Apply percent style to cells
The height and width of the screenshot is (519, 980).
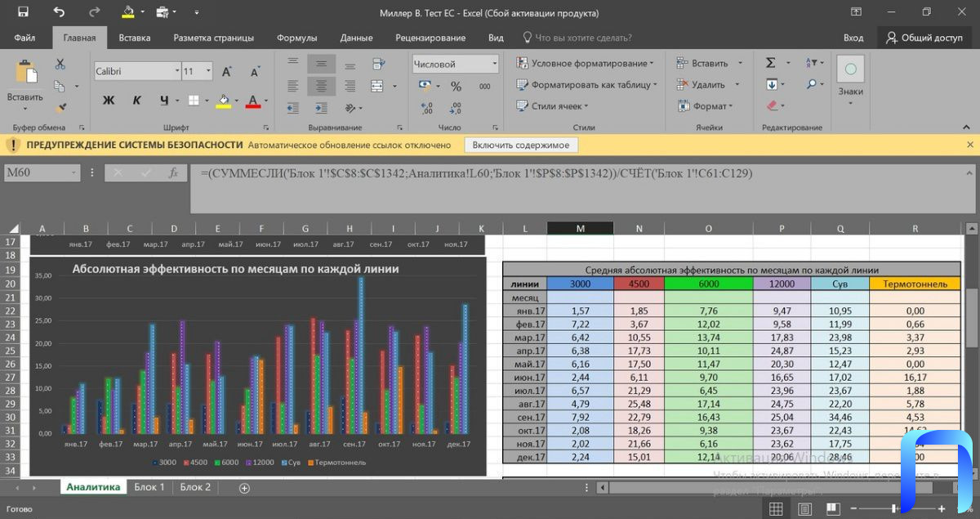point(456,86)
